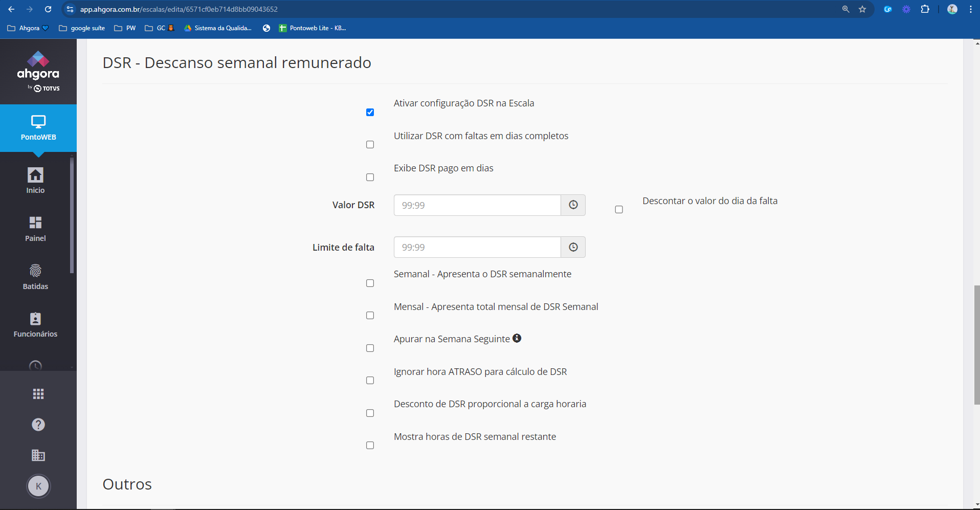Click the ahgora logo in sidebar
980x510 pixels.
click(x=38, y=72)
